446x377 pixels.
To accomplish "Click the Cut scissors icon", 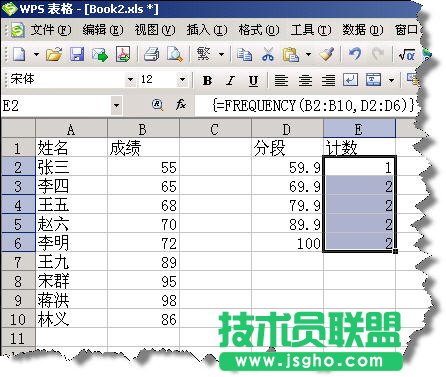I will (268, 54).
